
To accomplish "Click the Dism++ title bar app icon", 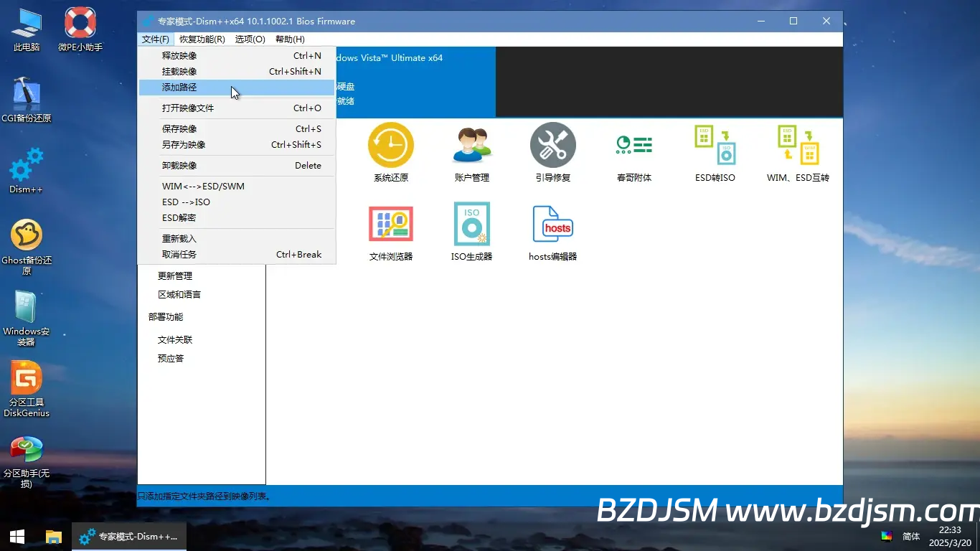I will point(148,22).
